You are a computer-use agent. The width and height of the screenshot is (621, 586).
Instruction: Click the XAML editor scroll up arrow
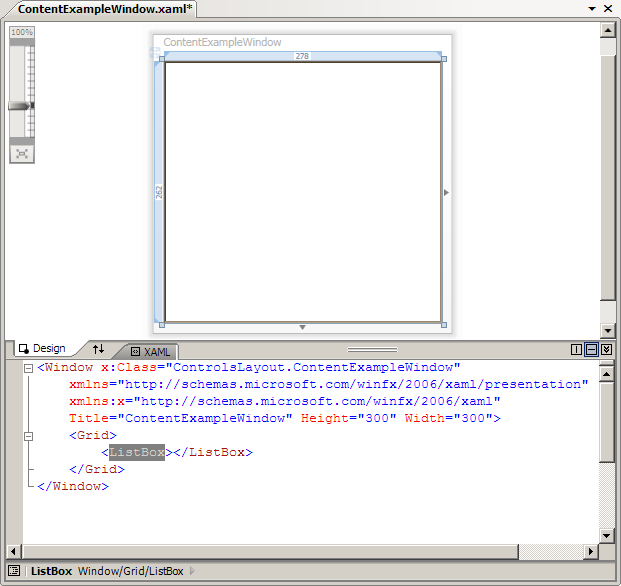coord(607,374)
